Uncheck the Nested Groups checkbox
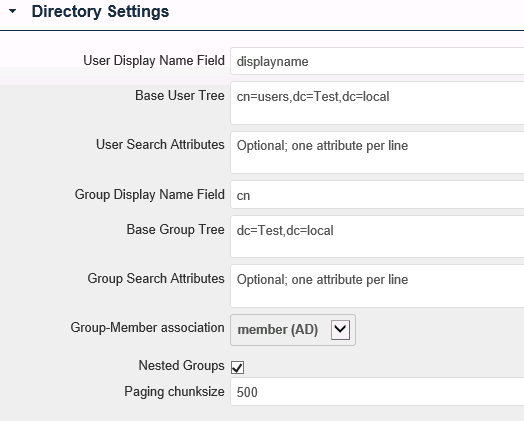The height and width of the screenshot is (421, 524). point(237,367)
